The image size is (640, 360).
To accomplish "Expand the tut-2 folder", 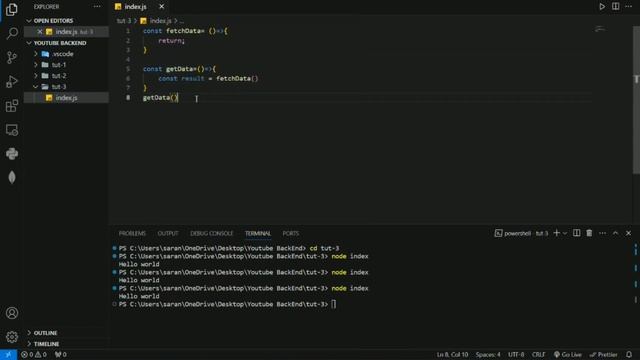I will [59, 76].
